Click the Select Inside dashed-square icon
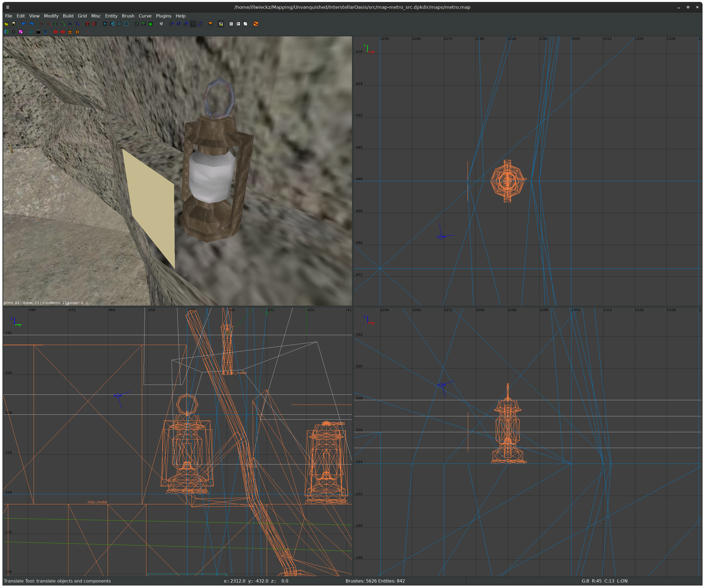Screen dimensions: 705x588 pyautogui.click(x=119, y=24)
